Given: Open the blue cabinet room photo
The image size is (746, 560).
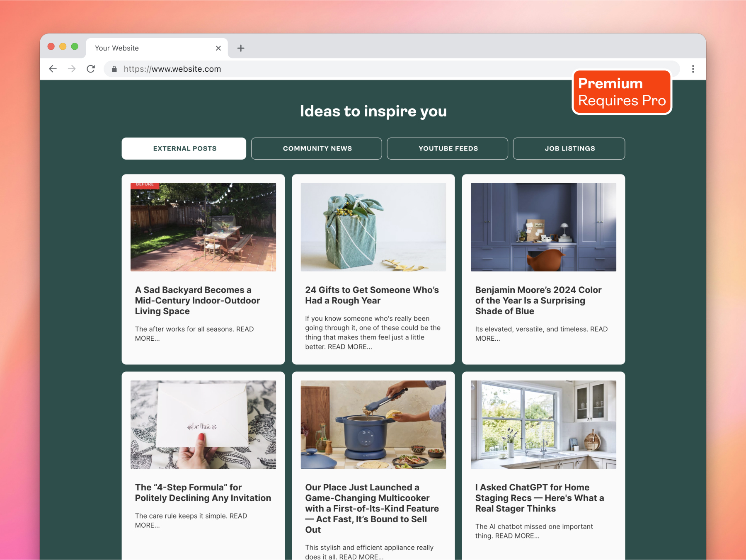Looking at the screenshot, I should [x=543, y=227].
